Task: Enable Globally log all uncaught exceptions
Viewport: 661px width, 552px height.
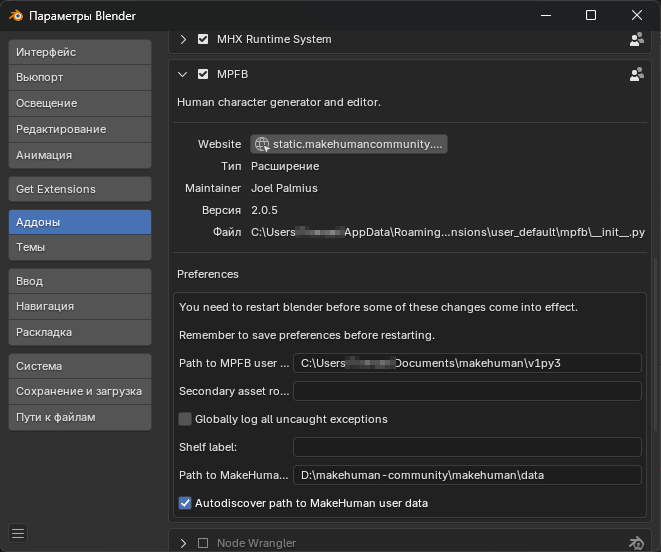Action: (x=185, y=419)
